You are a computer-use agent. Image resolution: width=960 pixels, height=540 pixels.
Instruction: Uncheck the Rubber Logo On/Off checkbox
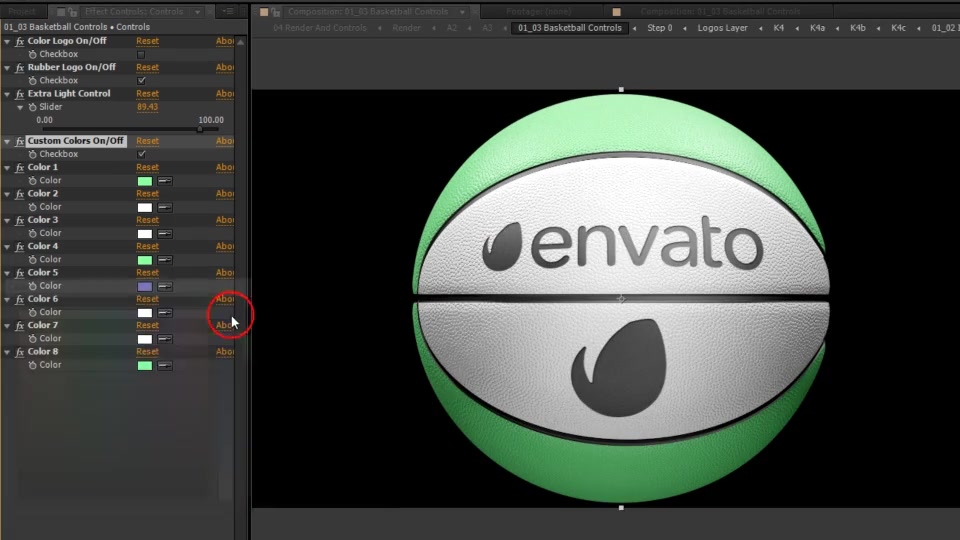(141, 80)
